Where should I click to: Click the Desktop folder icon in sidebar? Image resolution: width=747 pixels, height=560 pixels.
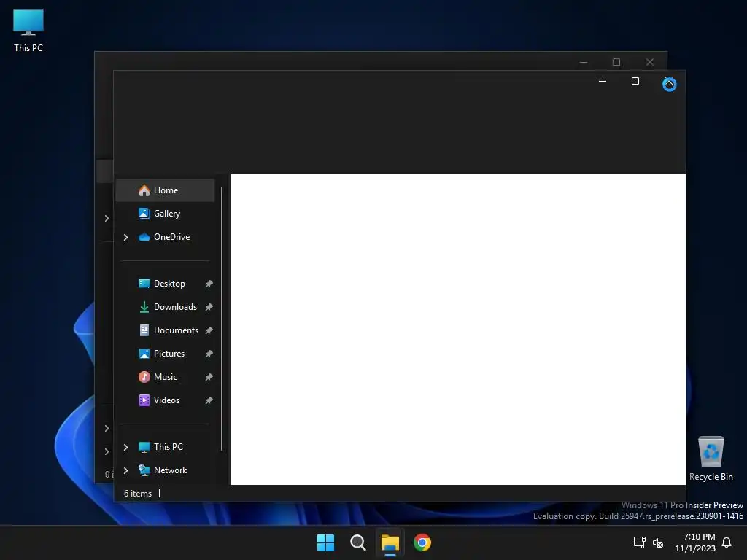click(144, 284)
